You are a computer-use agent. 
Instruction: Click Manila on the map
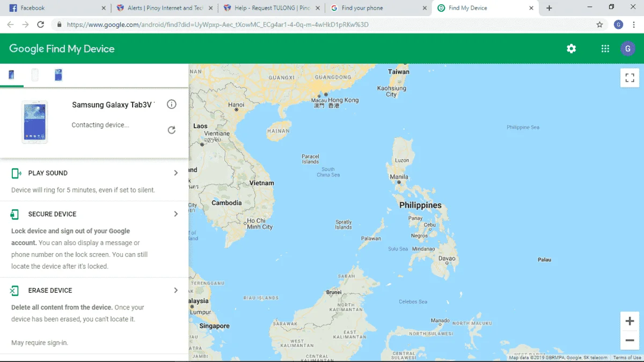click(x=399, y=176)
